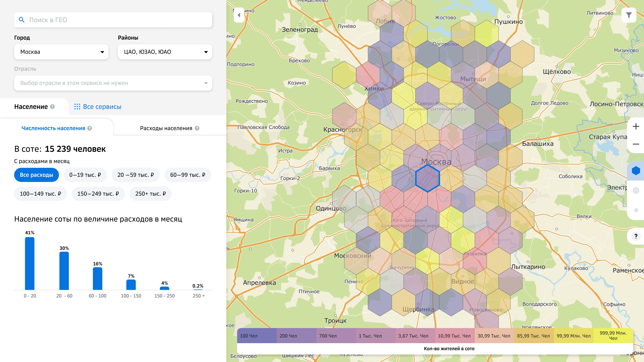
Task: Show help tooltip for Численность населения
Action: [90, 128]
